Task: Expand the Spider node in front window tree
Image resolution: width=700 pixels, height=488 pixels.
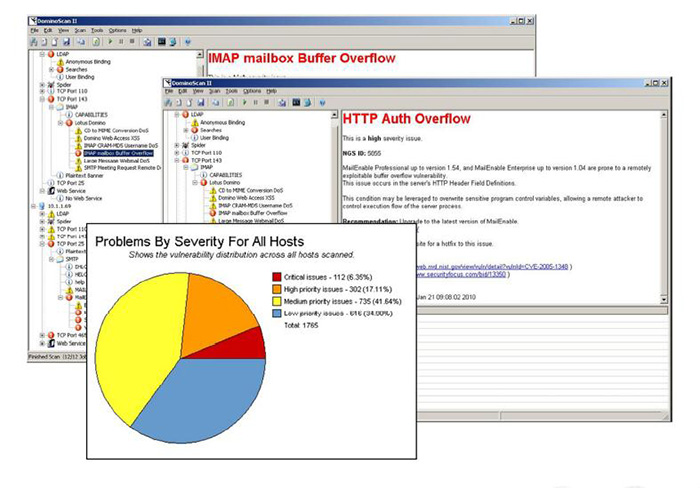Action: (x=177, y=145)
